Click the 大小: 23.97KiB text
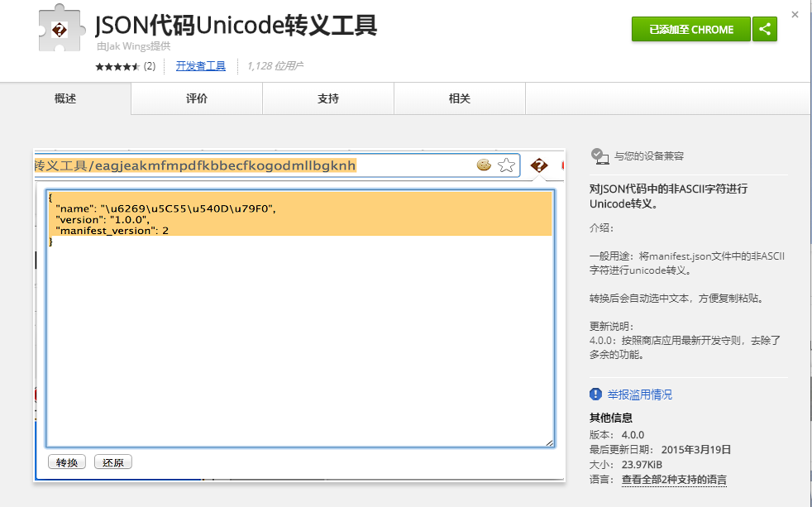 (626, 465)
